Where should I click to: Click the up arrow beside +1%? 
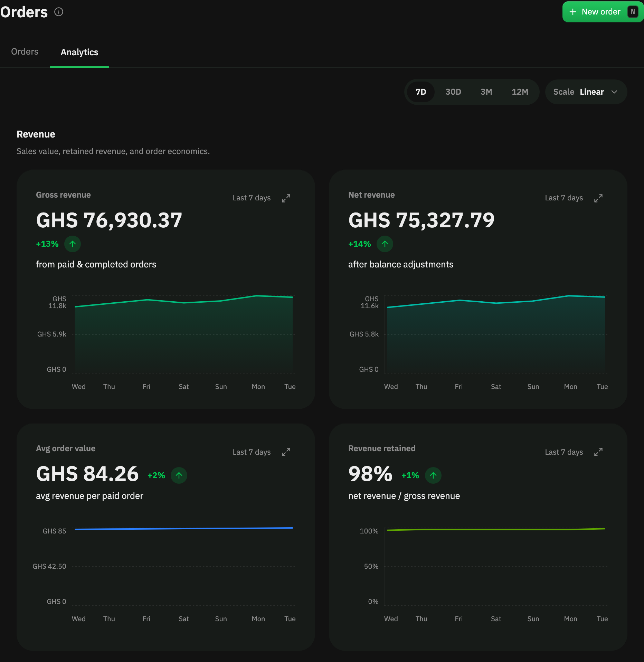pyautogui.click(x=433, y=475)
